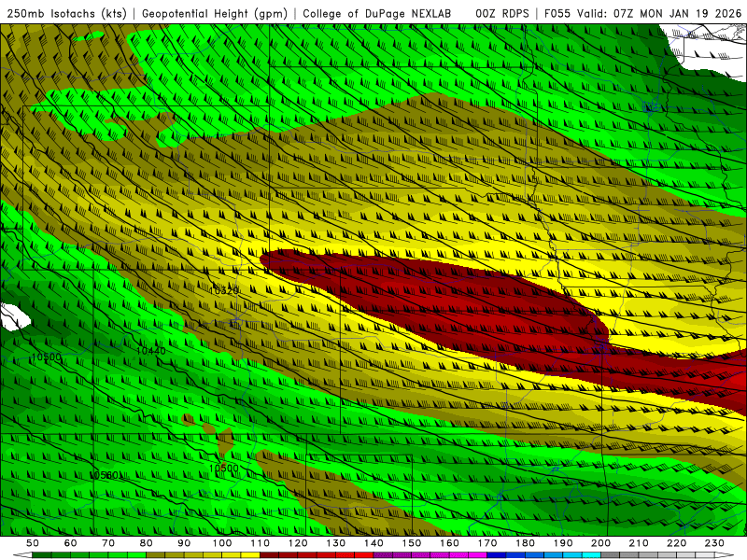Click the 60 value on color scale
The image size is (747, 560).
(x=71, y=543)
